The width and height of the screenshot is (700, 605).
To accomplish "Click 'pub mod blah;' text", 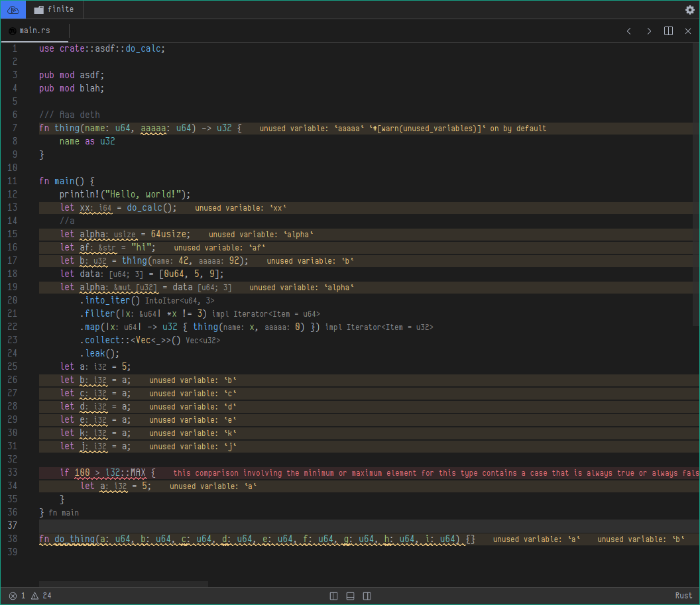I will (x=72, y=88).
